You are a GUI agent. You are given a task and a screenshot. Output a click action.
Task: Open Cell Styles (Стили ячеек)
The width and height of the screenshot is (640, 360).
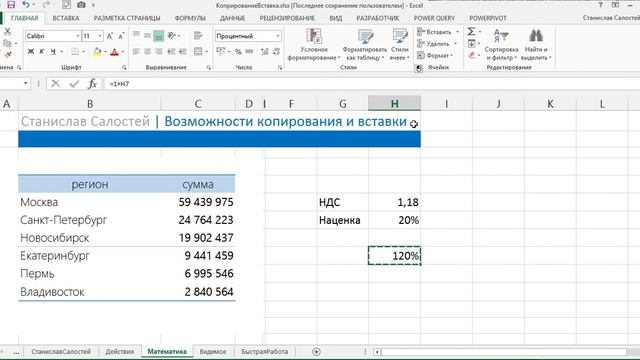(399, 45)
